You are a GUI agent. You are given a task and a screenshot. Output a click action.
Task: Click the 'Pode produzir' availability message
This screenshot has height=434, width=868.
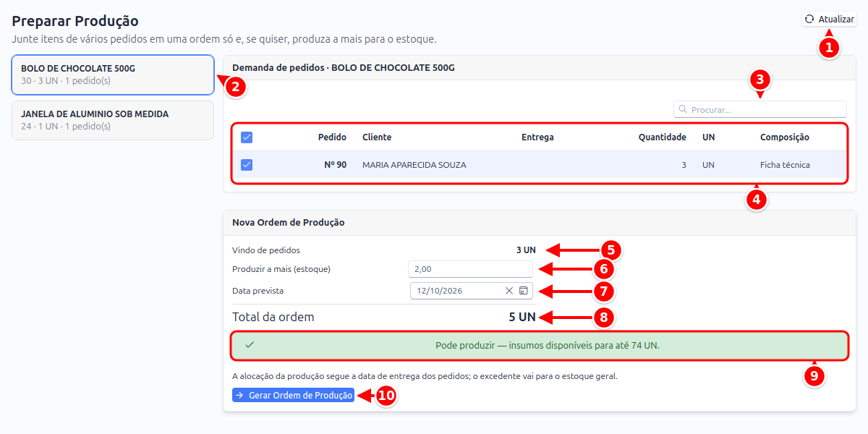pyautogui.click(x=548, y=345)
